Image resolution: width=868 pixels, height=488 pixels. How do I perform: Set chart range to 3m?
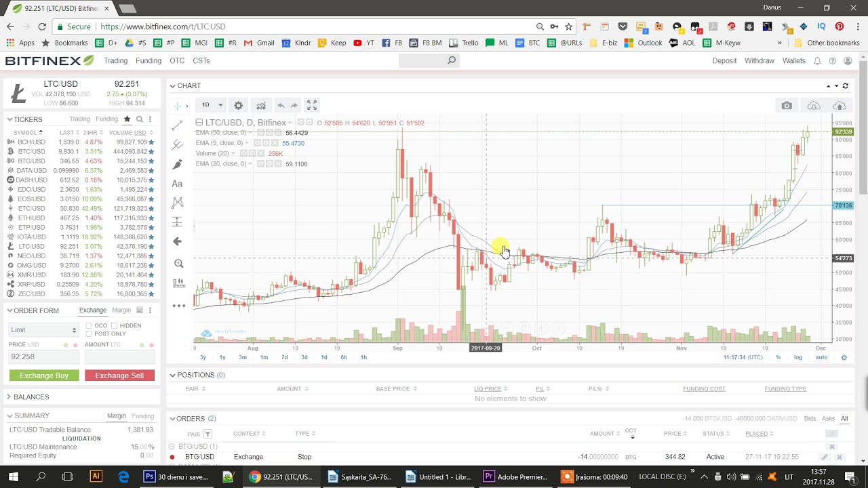click(243, 357)
